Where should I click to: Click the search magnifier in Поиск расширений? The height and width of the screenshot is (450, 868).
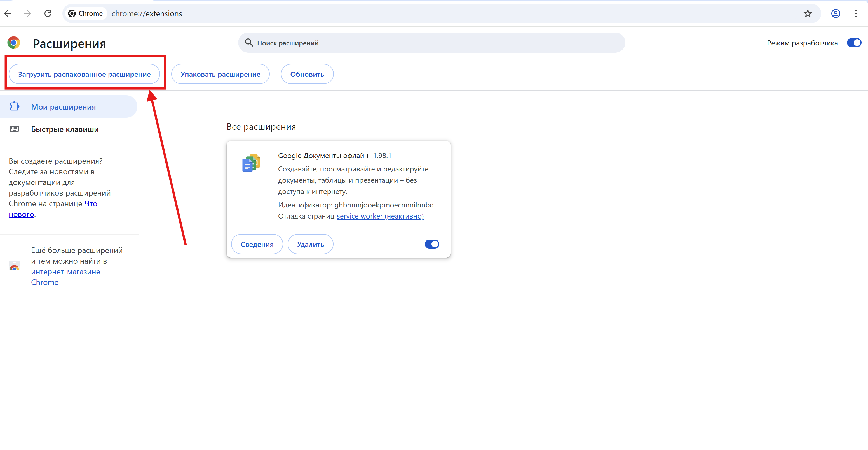click(x=249, y=43)
